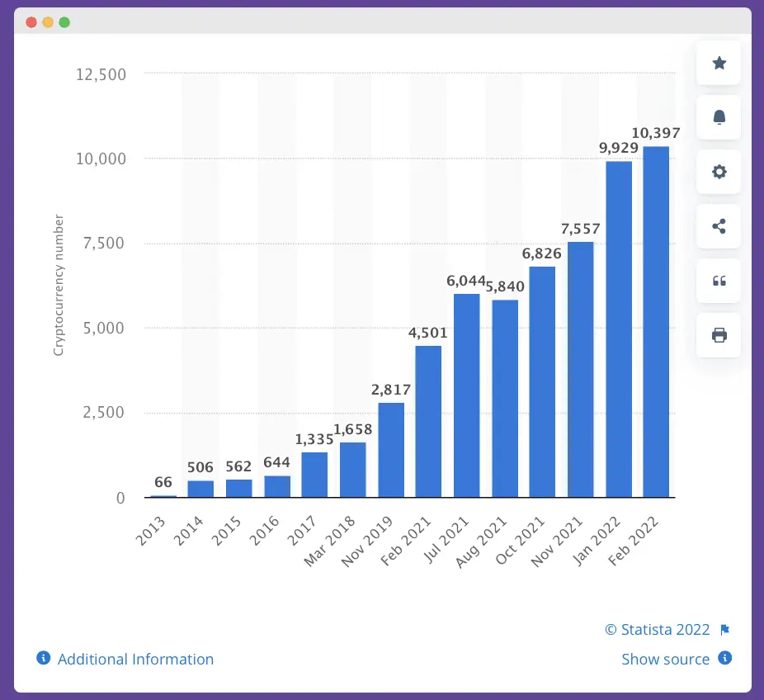Open notifications via the bell icon
The image size is (764, 700).
pyautogui.click(x=718, y=117)
